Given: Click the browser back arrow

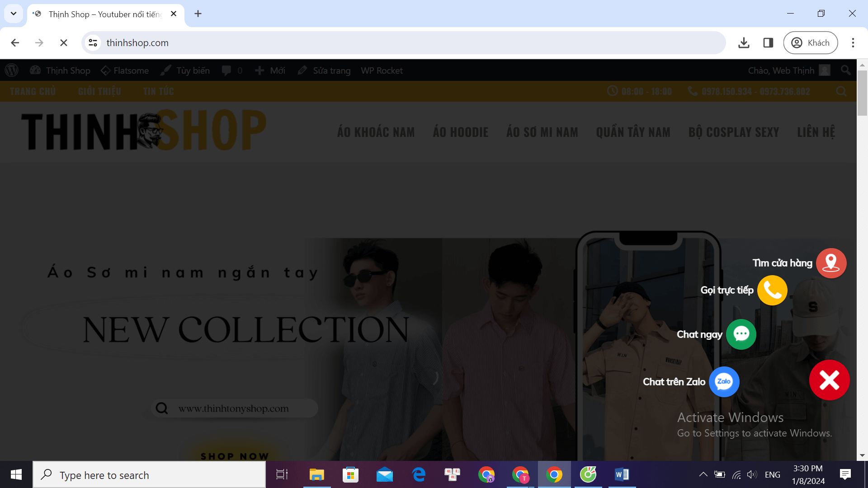Looking at the screenshot, I should 15,42.
